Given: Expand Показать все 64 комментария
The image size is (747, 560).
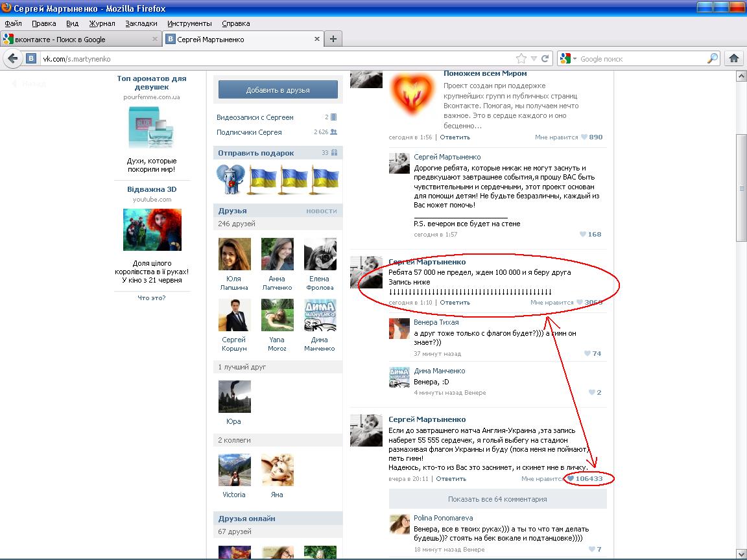Looking at the screenshot, I should [x=497, y=499].
